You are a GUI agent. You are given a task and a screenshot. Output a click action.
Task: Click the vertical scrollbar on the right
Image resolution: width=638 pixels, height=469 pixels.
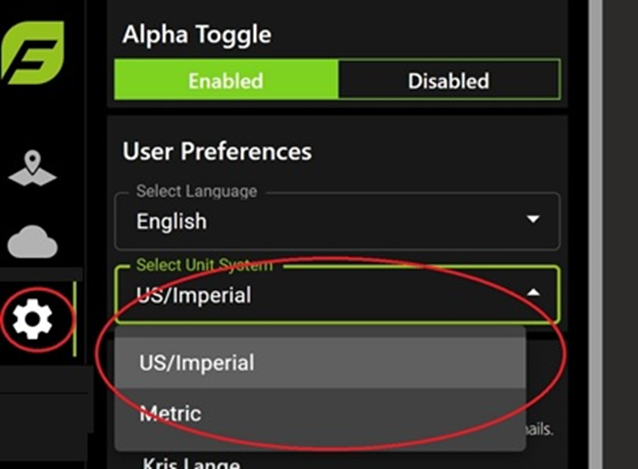(x=595, y=234)
